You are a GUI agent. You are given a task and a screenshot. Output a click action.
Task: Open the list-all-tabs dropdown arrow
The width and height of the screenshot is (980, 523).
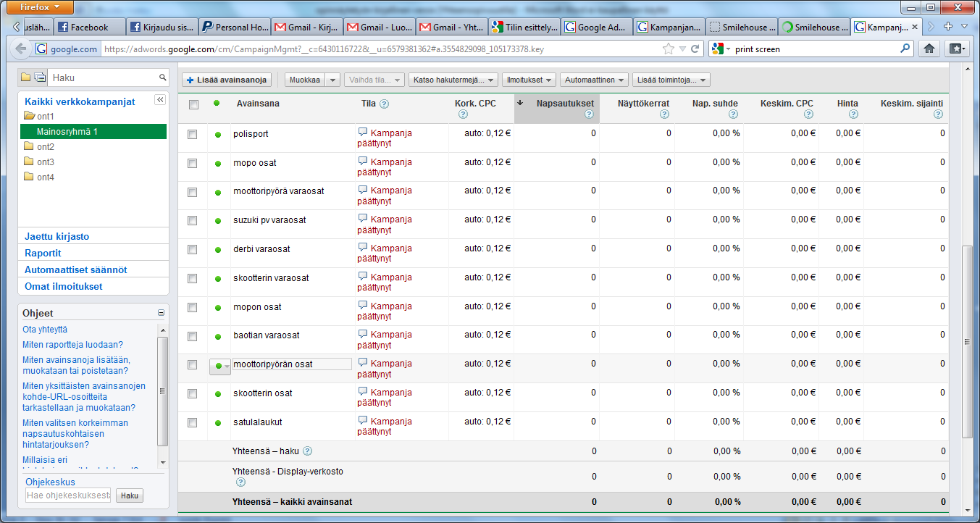pyautogui.click(x=964, y=27)
